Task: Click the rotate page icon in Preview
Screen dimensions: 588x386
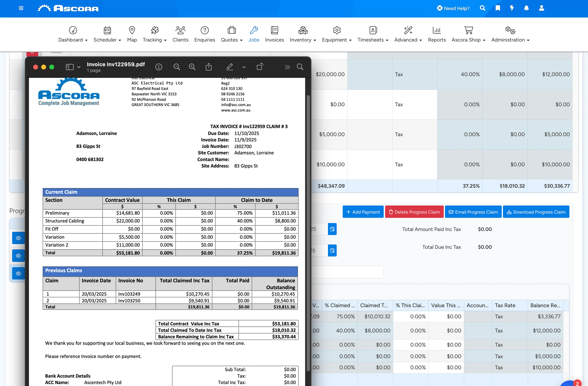Action: pyautogui.click(x=260, y=66)
